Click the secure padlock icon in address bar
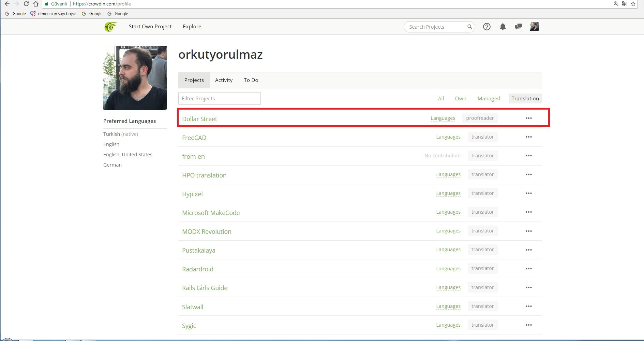Screen dimensions: 644x341 (47, 4)
